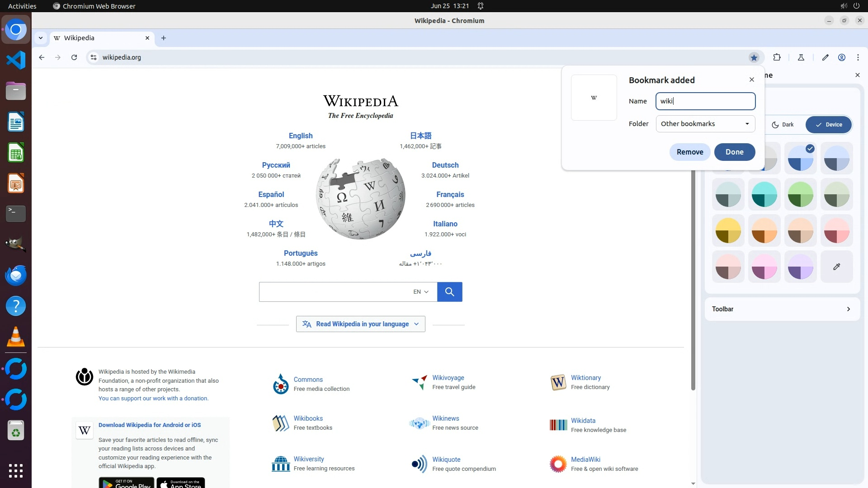
Task: Open Chrome Labs flask icon
Action: pyautogui.click(x=801, y=57)
